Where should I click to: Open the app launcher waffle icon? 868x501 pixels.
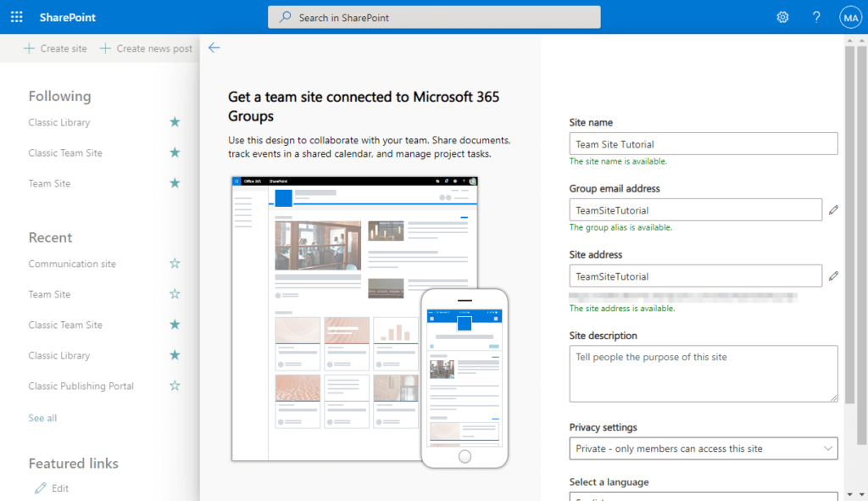click(x=17, y=17)
